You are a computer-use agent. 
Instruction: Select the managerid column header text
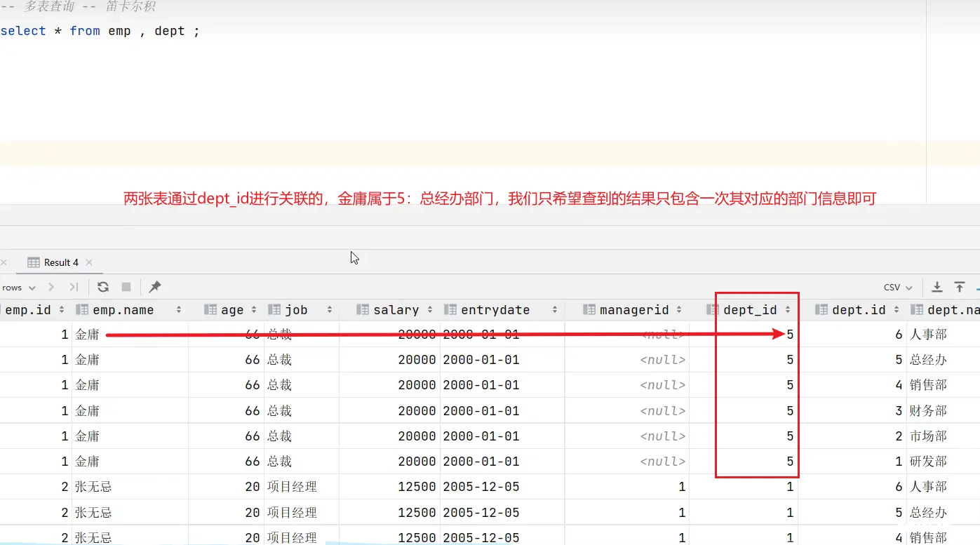[634, 310]
